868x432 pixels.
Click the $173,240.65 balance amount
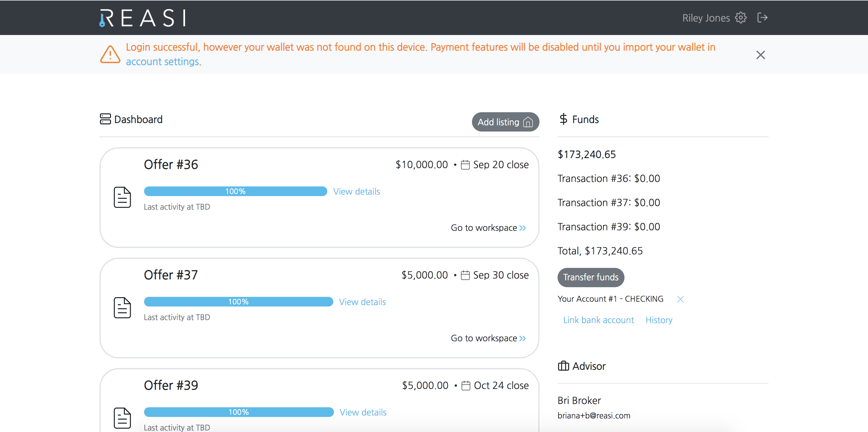(x=587, y=154)
